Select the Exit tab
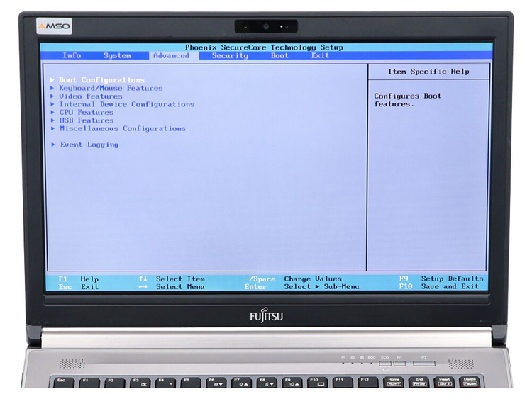This screenshot has height=399, width=532. point(320,55)
